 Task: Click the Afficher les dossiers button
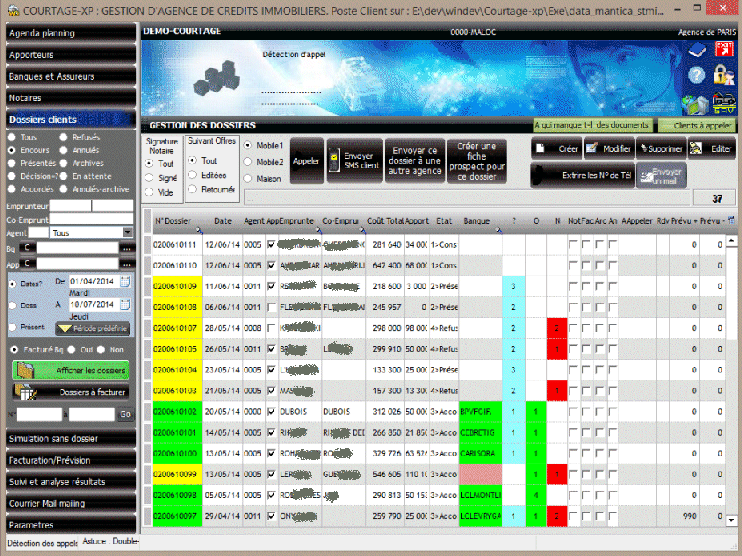pos(70,370)
